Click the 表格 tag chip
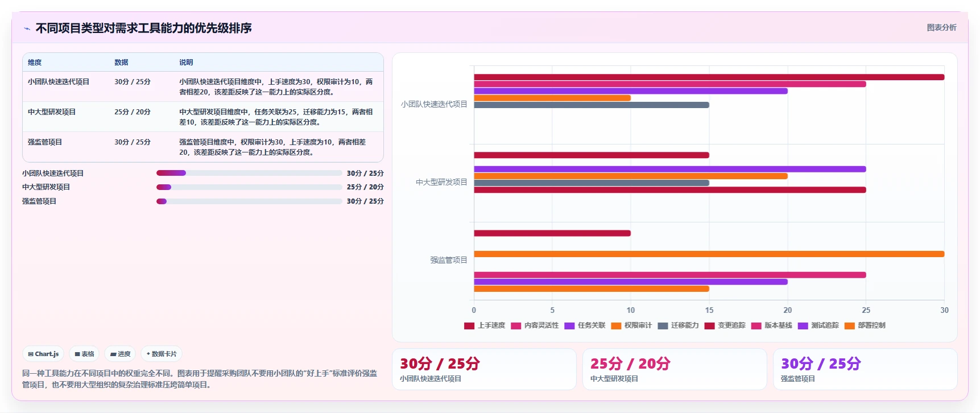The height and width of the screenshot is (413, 980). point(84,354)
